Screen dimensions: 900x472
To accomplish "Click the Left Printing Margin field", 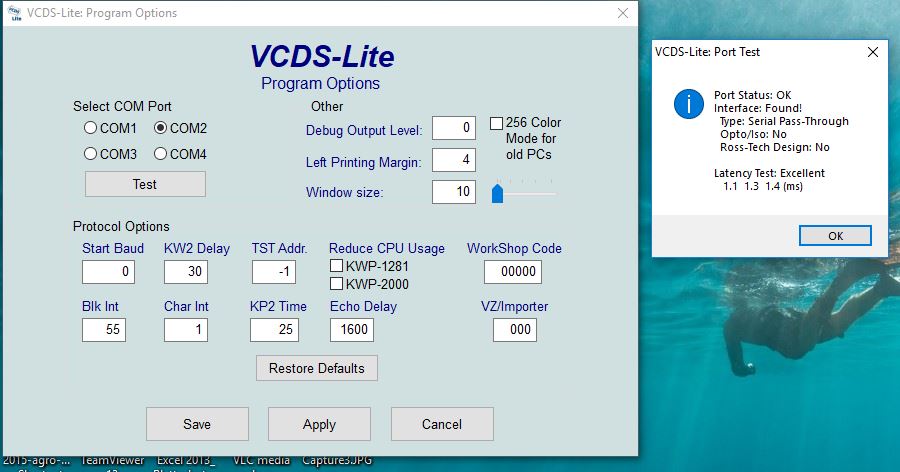I will pyautogui.click(x=454, y=160).
